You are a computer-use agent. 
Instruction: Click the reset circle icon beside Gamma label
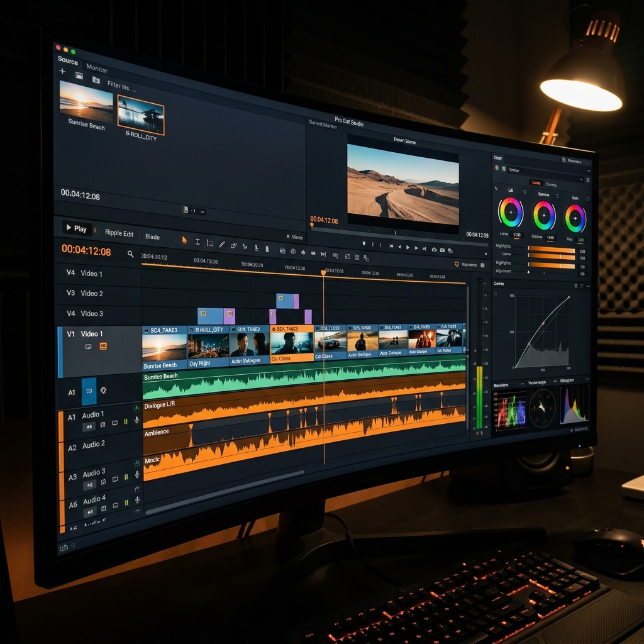tap(557, 196)
